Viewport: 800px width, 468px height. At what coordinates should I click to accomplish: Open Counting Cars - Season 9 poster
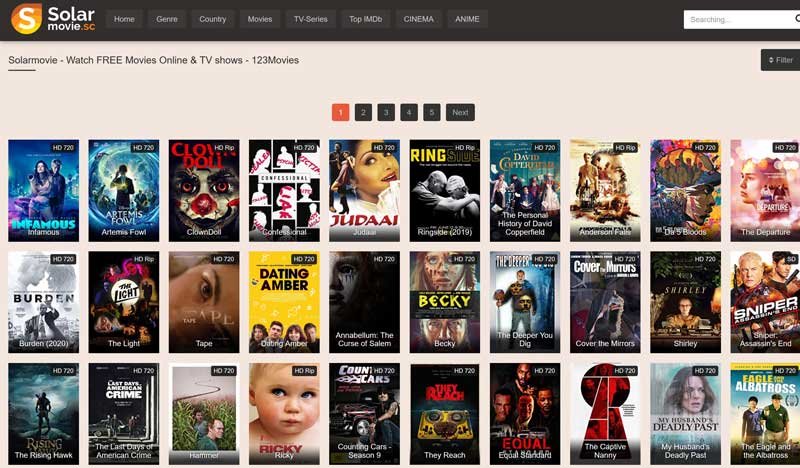click(x=364, y=414)
